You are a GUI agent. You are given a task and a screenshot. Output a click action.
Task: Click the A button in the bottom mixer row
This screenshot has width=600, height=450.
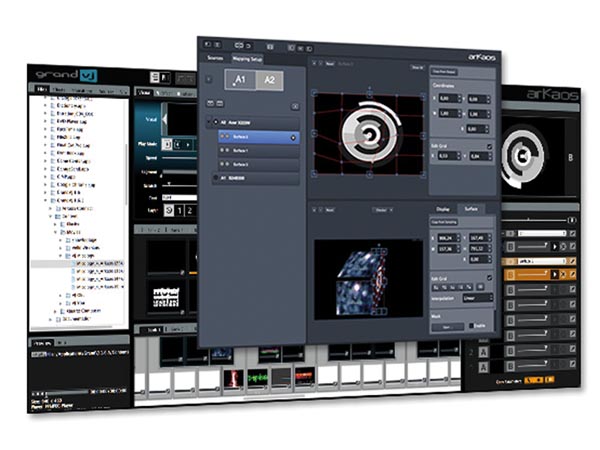[x=483, y=367]
